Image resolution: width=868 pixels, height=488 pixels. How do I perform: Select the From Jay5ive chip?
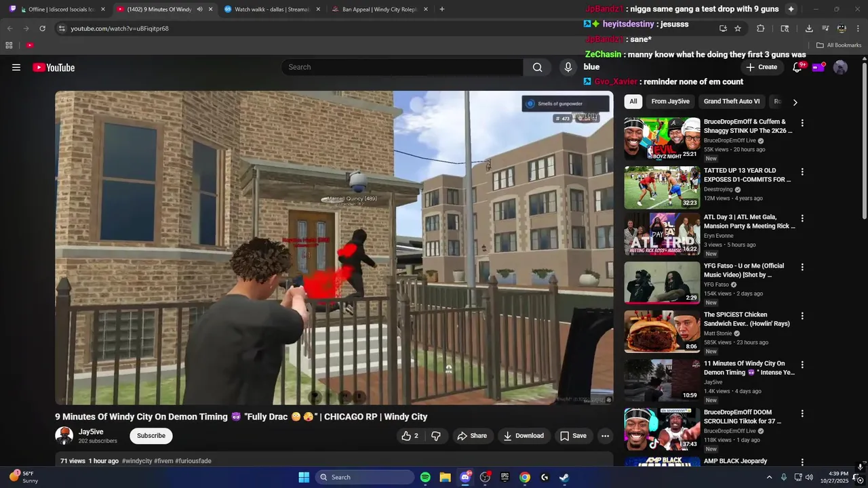click(670, 102)
